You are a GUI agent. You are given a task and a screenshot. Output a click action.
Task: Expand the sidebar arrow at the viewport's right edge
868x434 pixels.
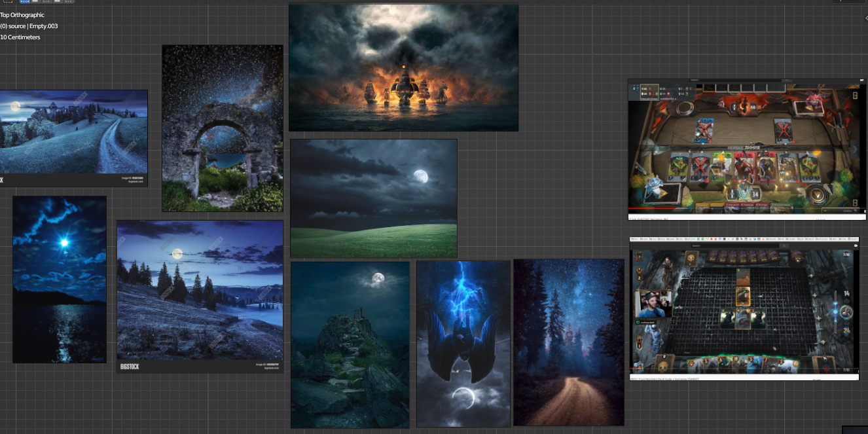865,18
